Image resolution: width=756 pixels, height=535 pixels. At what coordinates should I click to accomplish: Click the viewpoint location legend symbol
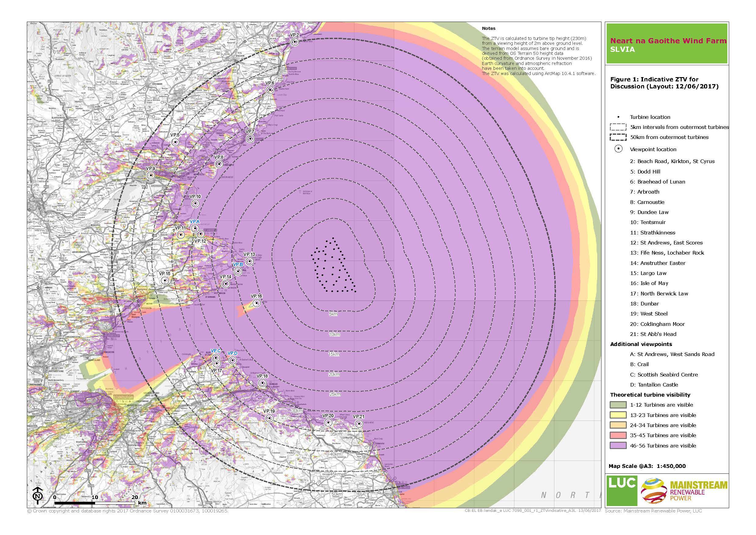(619, 149)
